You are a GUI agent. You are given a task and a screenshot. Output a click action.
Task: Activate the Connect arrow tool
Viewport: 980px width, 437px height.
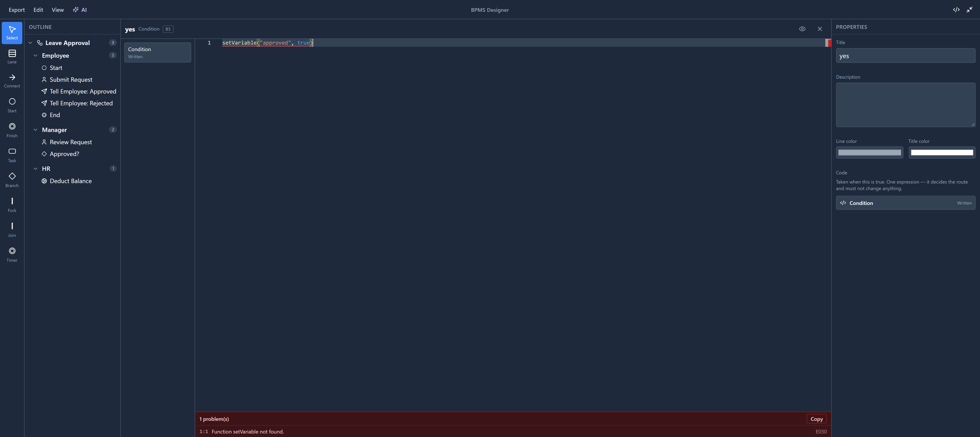pyautogui.click(x=12, y=81)
